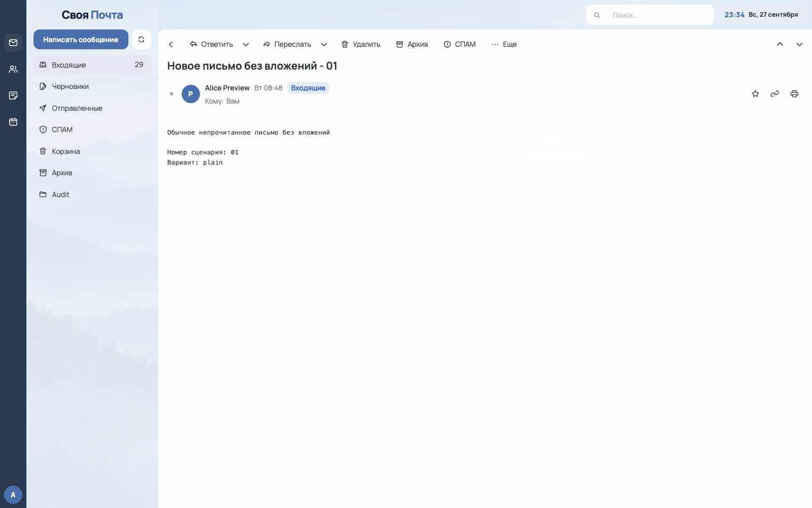Screen dimensions: 812x508
Task: Click Переслать to forward the message
Action: pos(287,44)
